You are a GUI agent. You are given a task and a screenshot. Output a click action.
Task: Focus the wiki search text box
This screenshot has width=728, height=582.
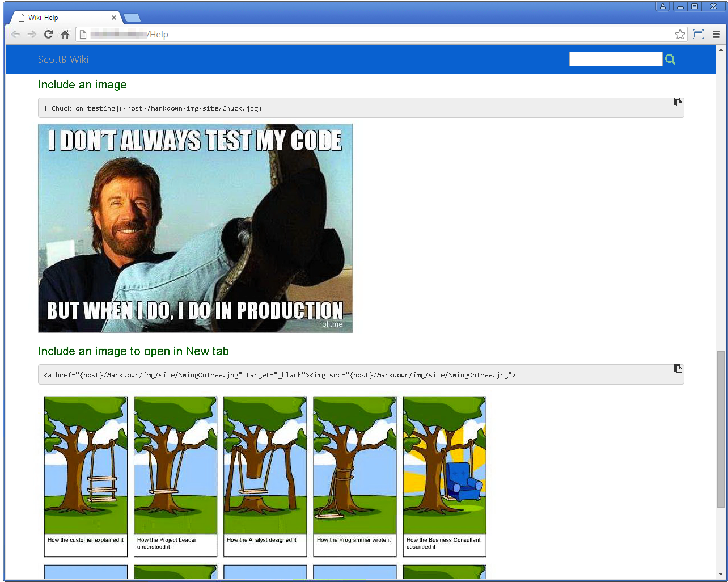(x=615, y=59)
